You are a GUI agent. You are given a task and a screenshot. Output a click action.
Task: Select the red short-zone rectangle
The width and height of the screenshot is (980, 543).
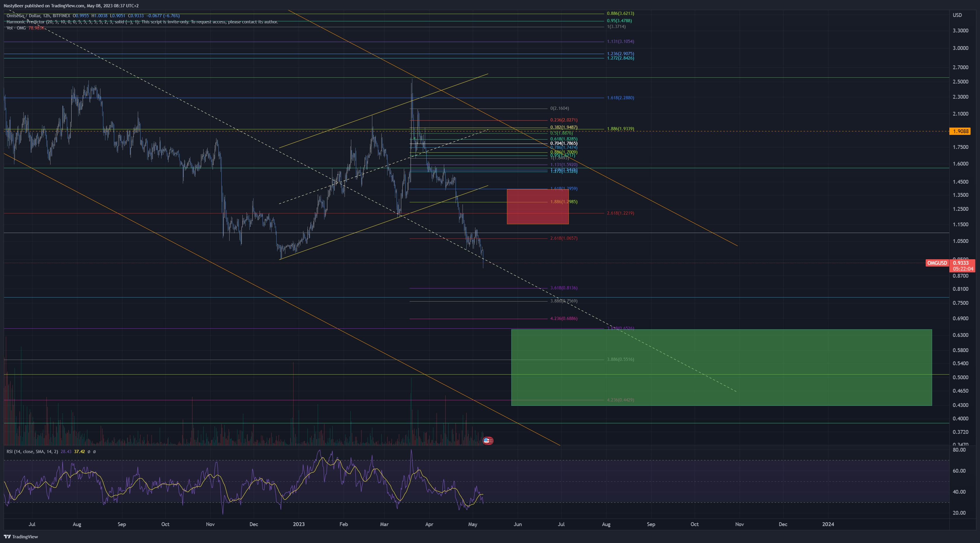coord(538,206)
